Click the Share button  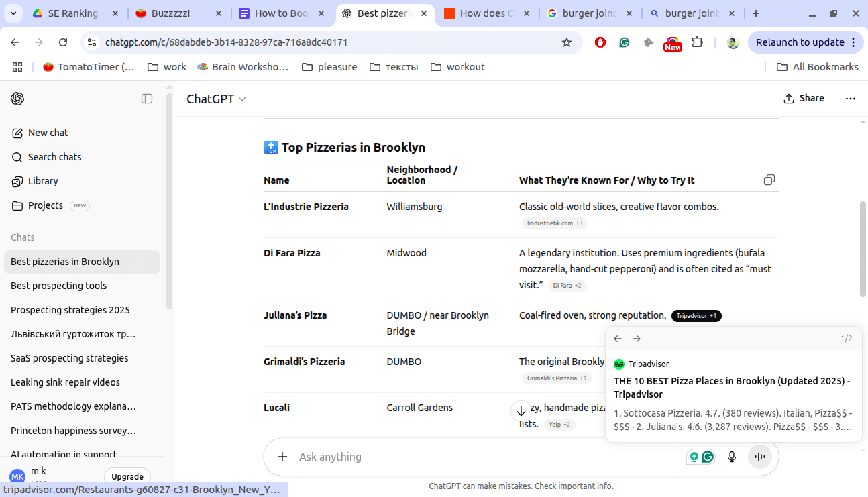803,98
